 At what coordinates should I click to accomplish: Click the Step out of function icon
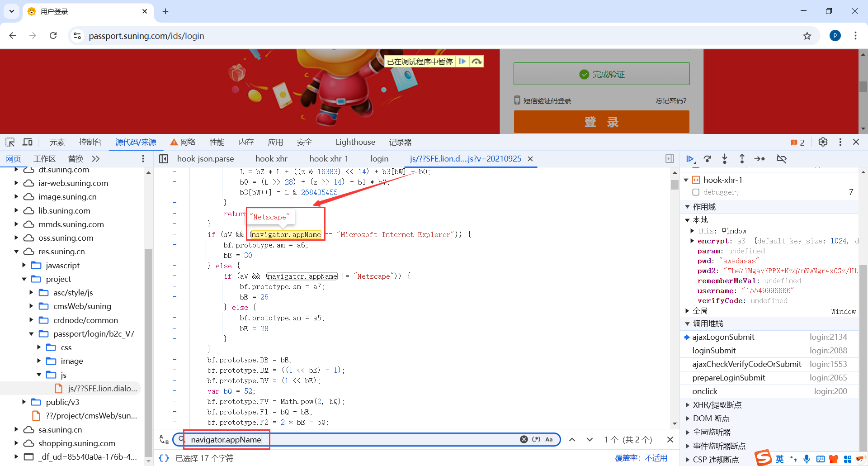[x=742, y=159]
